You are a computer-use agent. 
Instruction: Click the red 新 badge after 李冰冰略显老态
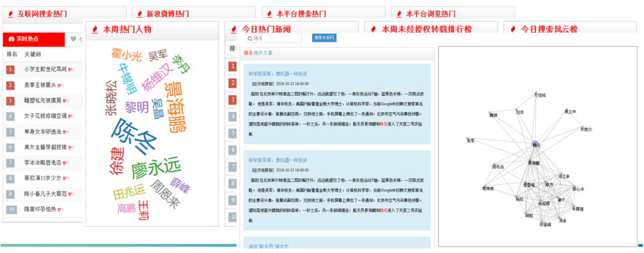click(x=66, y=163)
